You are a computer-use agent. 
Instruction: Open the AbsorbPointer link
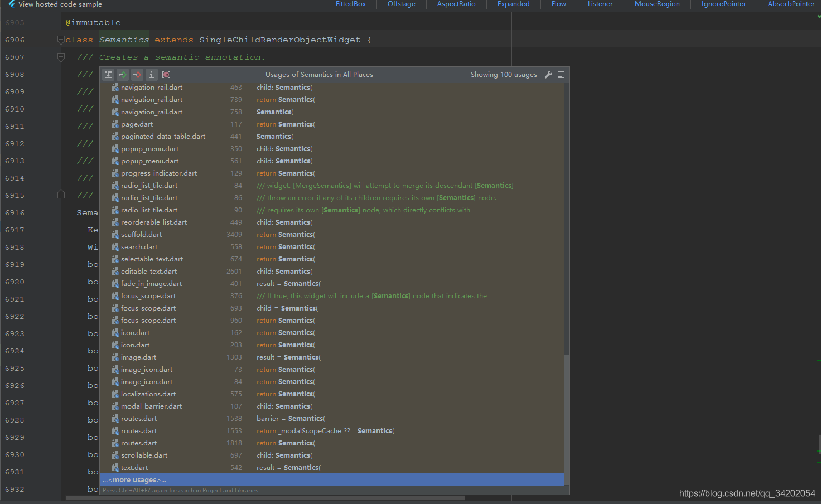[791, 4]
